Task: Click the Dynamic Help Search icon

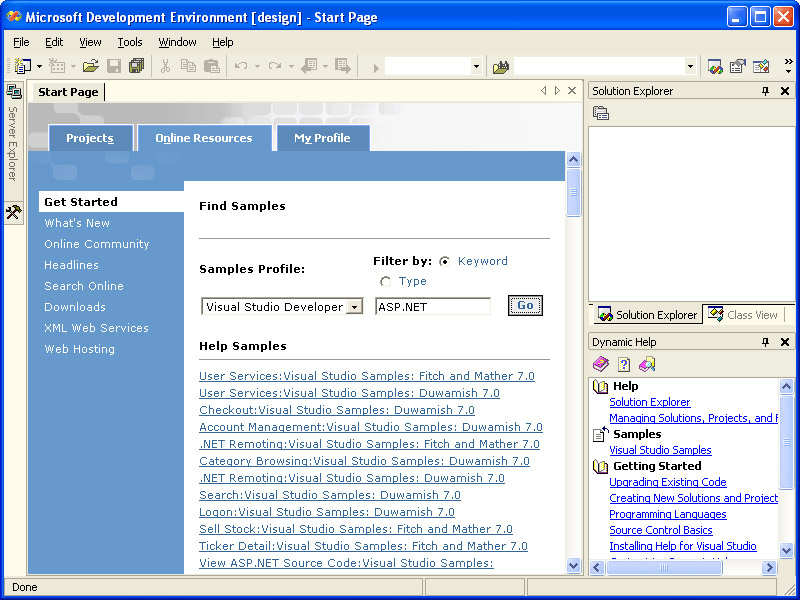Action: pyautogui.click(x=647, y=364)
